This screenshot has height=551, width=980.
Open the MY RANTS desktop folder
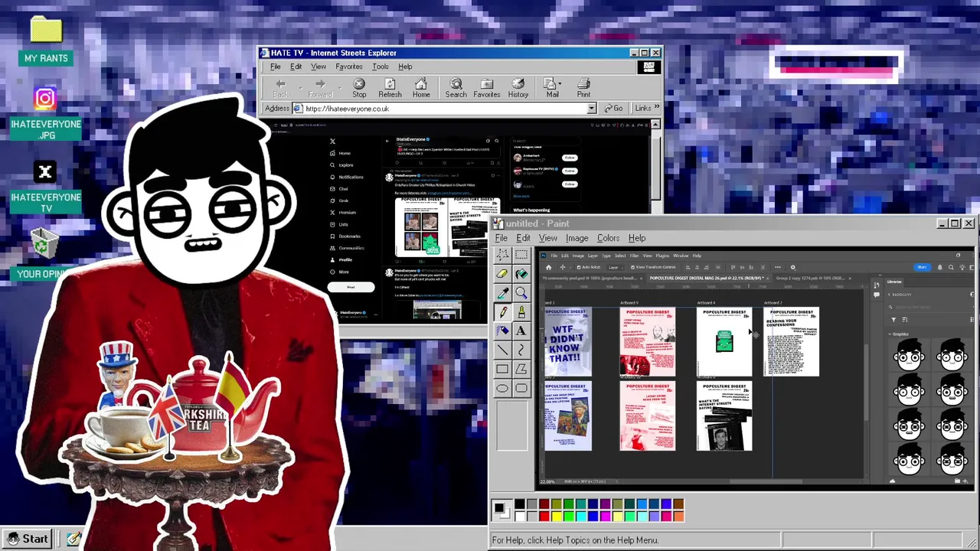pos(46,41)
